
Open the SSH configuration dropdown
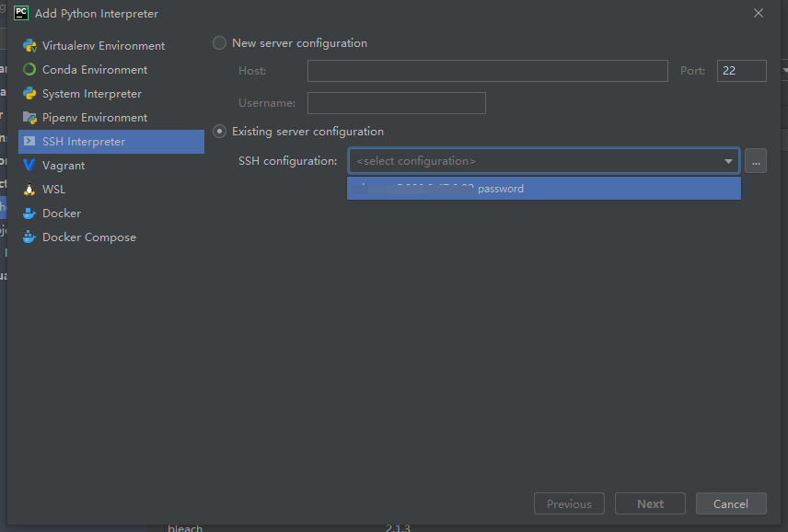tap(728, 160)
